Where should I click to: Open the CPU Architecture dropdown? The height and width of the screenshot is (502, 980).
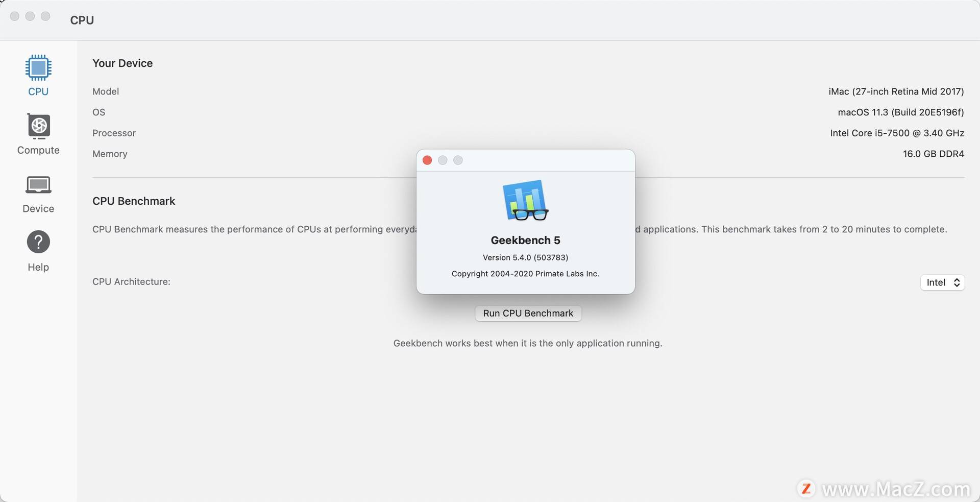click(942, 282)
